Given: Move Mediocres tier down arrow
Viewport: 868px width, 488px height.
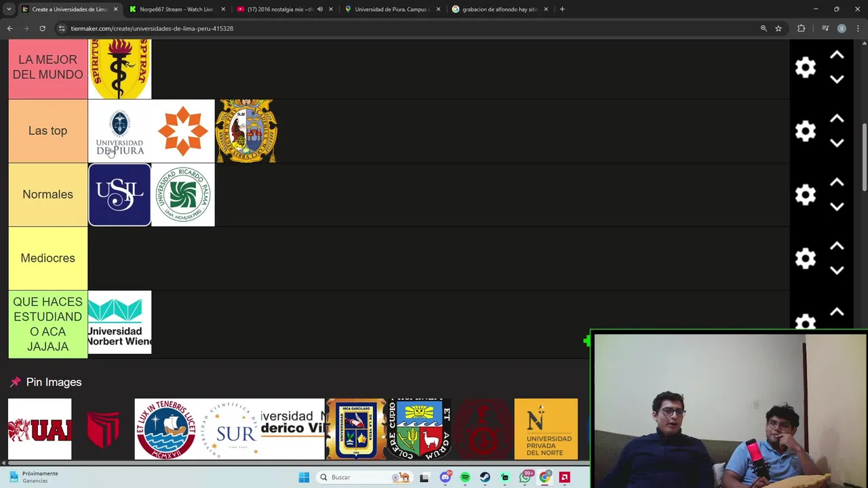Looking at the screenshot, I should click(837, 270).
